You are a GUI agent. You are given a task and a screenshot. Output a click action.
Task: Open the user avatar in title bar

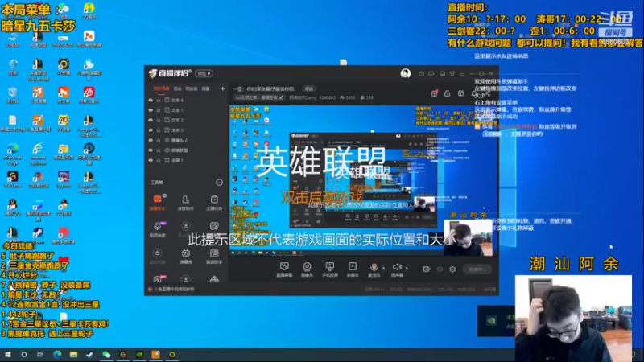pyautogui.click(x=406, y=73)
